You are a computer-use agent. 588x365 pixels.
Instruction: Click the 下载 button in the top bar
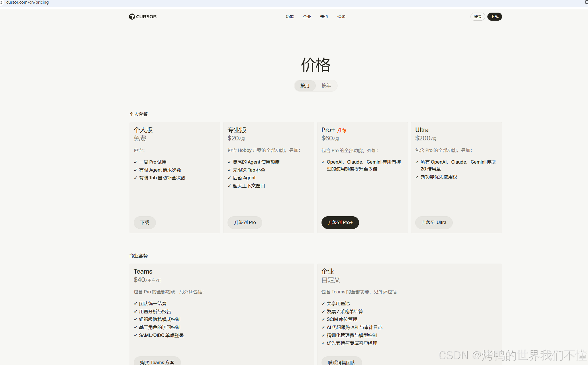pos(494,17)
